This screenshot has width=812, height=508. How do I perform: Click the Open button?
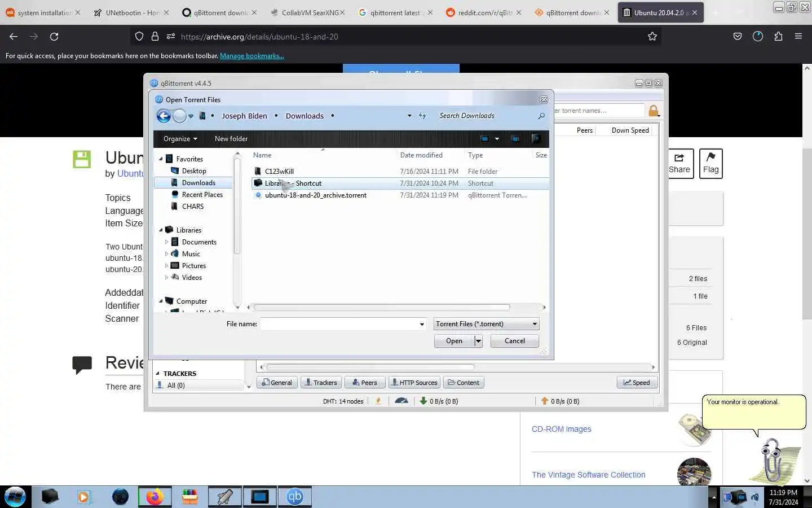click(x=454, y=341)
